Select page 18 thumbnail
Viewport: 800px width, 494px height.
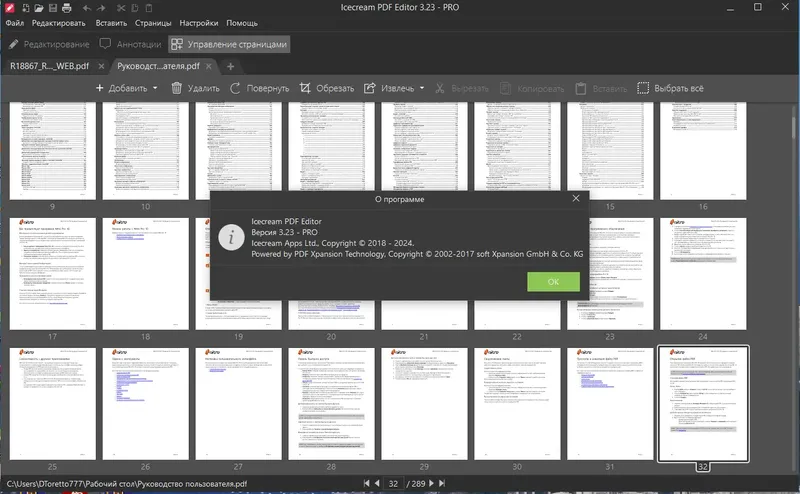point(145,274)
